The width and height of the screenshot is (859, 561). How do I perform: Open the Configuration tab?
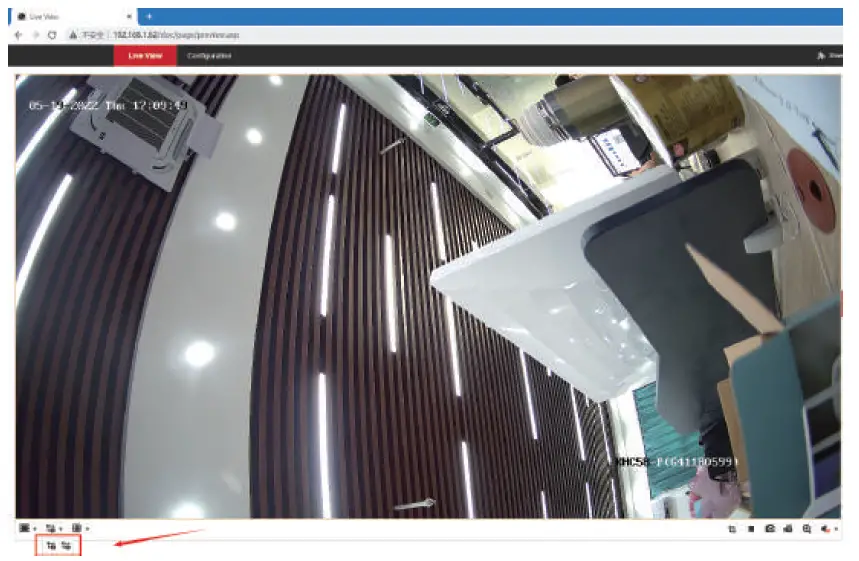point(209,56)
